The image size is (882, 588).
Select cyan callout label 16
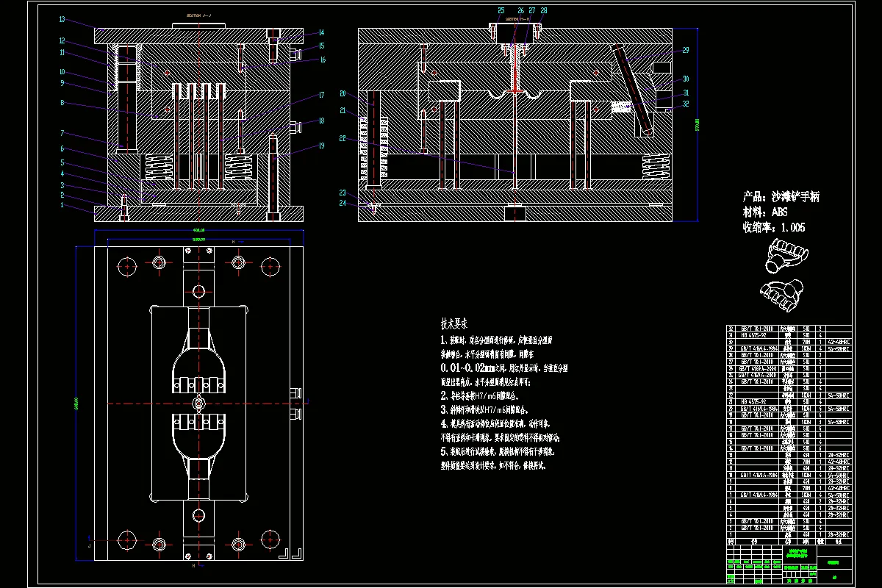[322, 60]
